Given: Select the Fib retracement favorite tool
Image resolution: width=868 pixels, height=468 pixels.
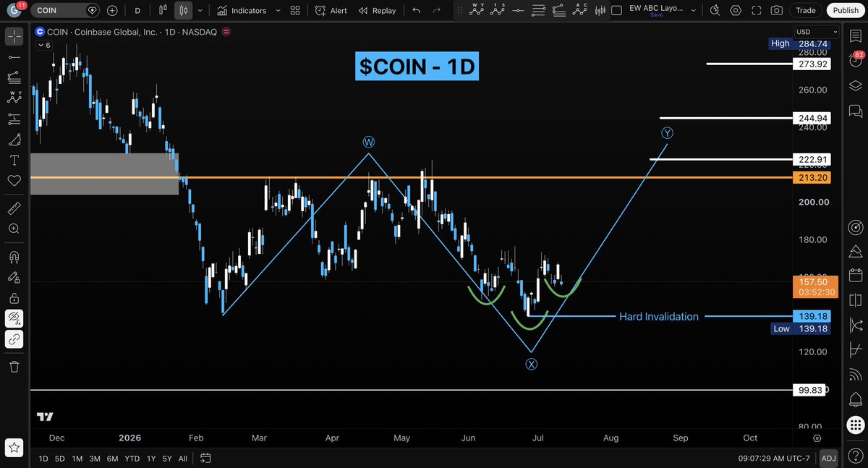Looking at the screenshot, I should tap(537, 9).
